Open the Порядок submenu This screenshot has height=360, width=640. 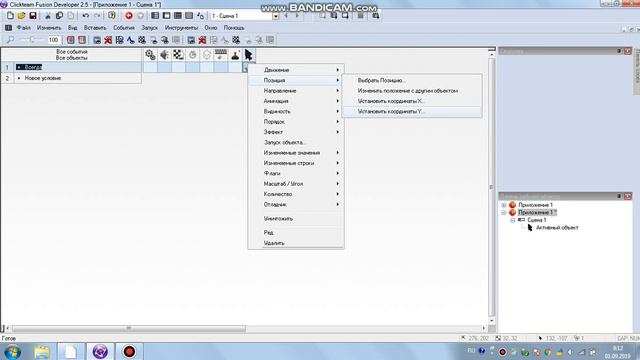click(296, 122)
